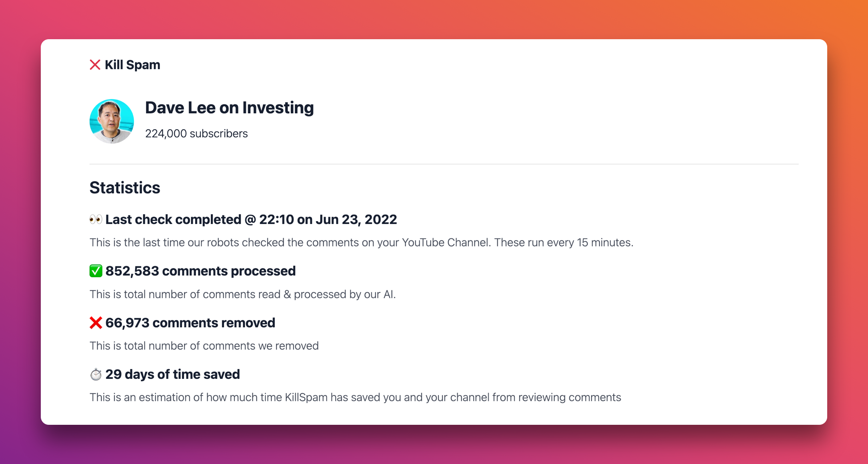Click the horizontal divider below channel header
868x464 pixels.
(x=444, y=164)
